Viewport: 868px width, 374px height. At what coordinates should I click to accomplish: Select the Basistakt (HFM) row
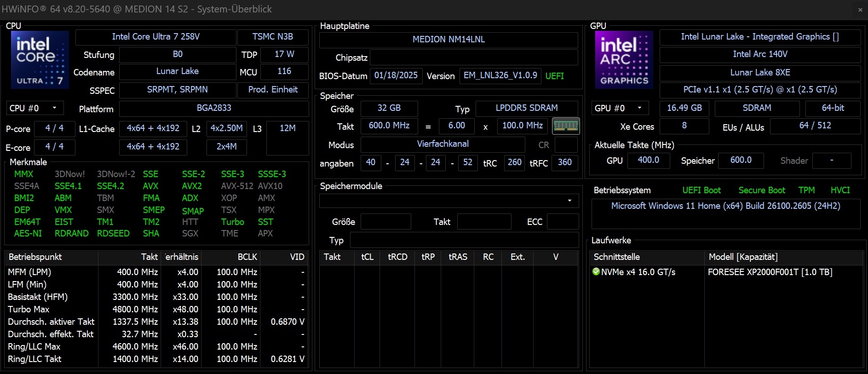click(156, 297)
